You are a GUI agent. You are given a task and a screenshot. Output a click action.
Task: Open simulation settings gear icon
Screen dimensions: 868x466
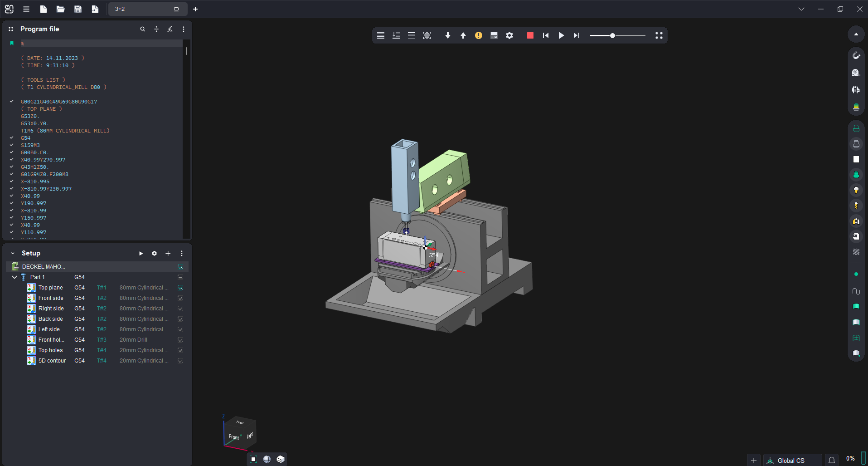pos(509,35)
